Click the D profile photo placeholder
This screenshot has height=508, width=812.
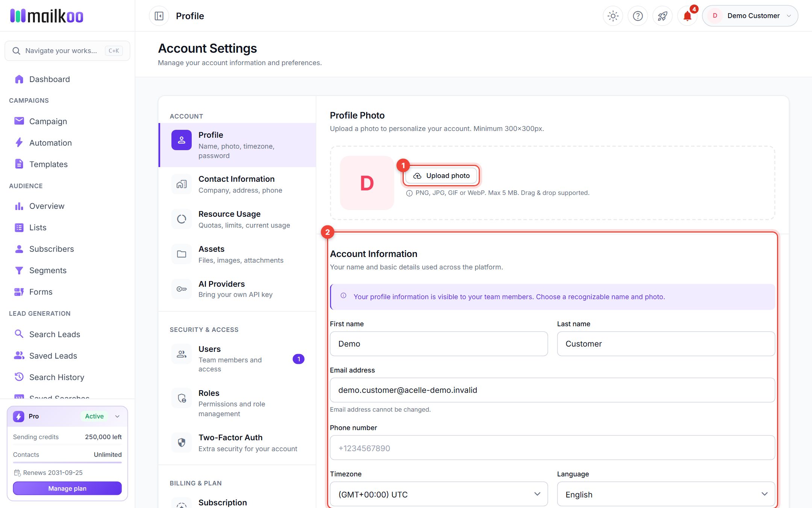click(367, 183)
